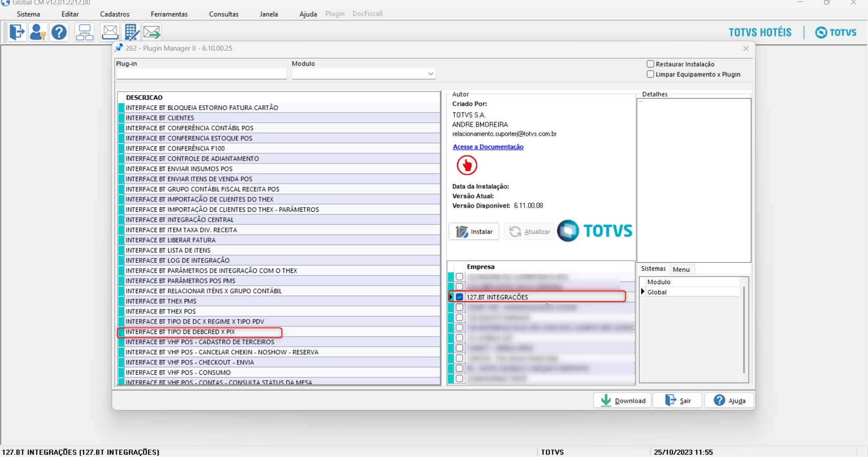Select INTERFACE BT THEX PMS row
Image resolution: width=868 pixels, height=457 pixels.
tap(279, 301)
